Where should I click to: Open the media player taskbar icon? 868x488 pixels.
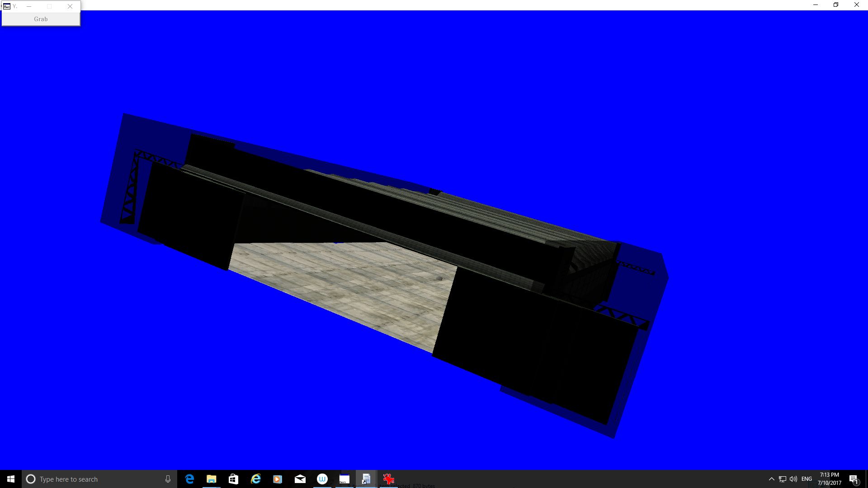click(278, 479)
